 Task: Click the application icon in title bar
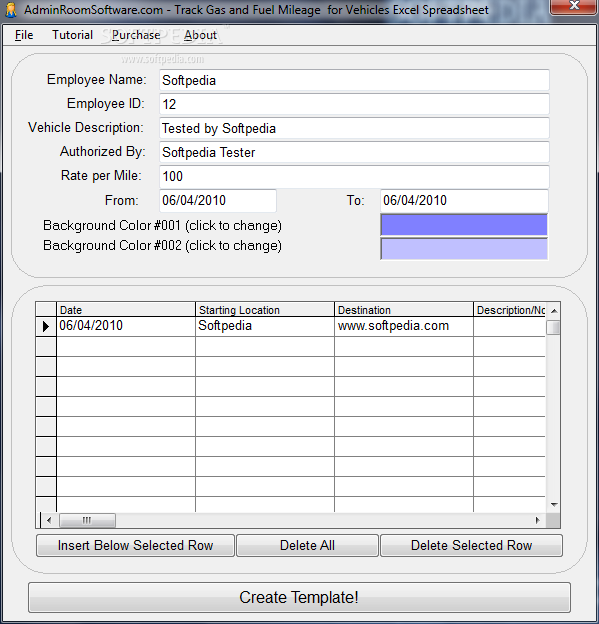pyautogui.click(x=11, y=10)
